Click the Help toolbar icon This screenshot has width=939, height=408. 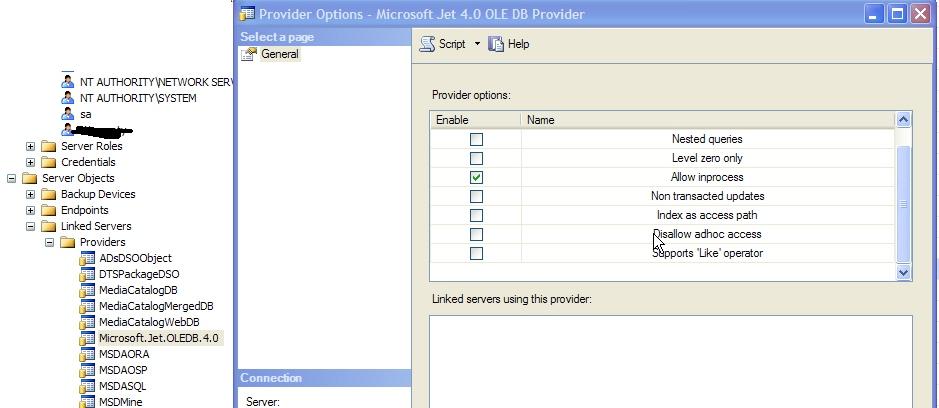pos(496,44)
